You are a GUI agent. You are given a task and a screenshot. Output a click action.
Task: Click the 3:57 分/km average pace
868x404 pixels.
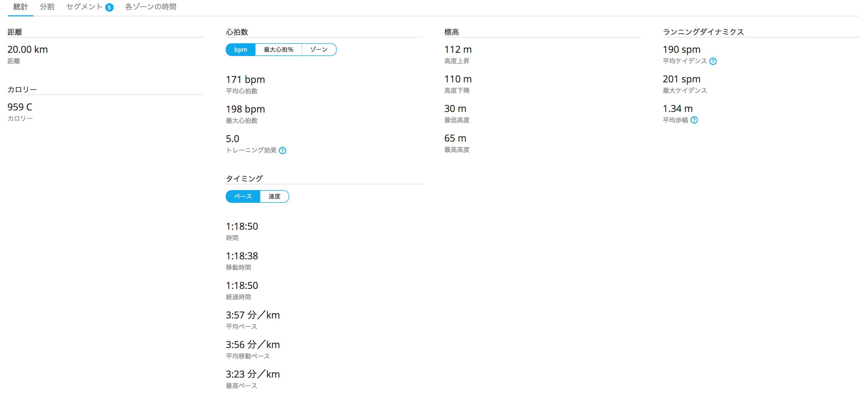coord(253,315)
